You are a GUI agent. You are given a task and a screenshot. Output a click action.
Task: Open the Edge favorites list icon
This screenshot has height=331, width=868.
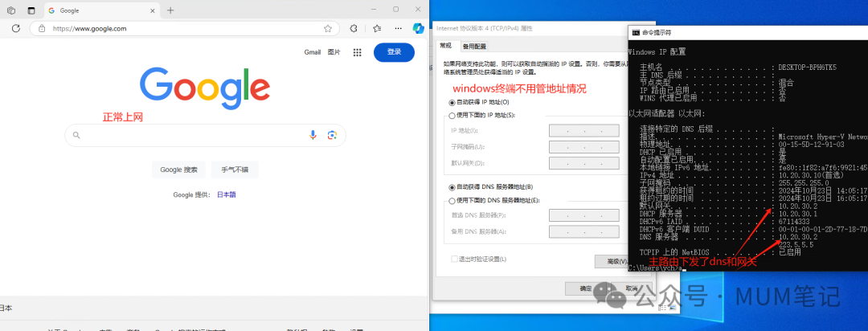(x=377, y=28)
